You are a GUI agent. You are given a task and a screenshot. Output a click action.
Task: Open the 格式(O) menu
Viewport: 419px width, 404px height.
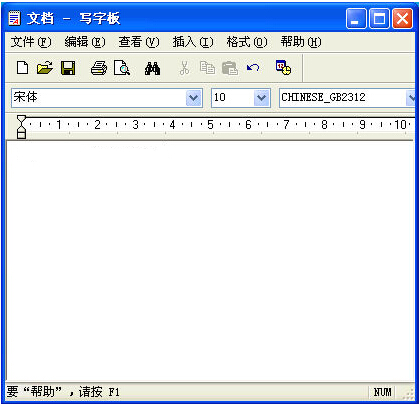247,42
